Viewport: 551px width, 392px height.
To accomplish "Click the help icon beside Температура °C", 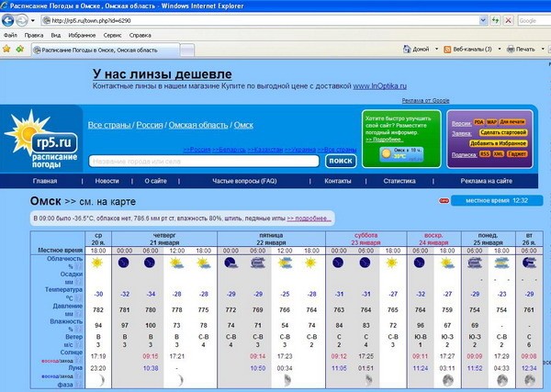I will point(79,298).
